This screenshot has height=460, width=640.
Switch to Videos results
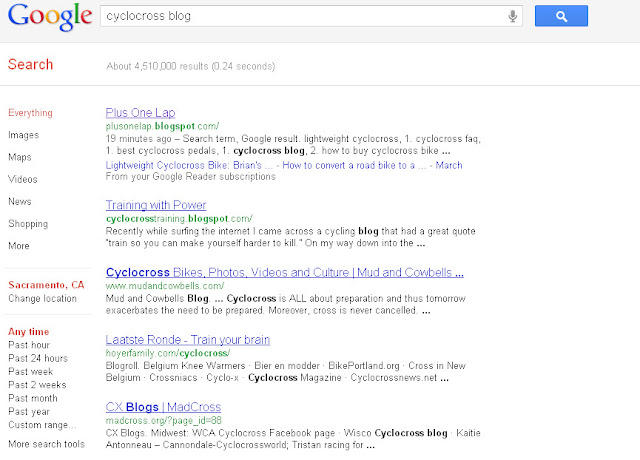click(23, 179)
